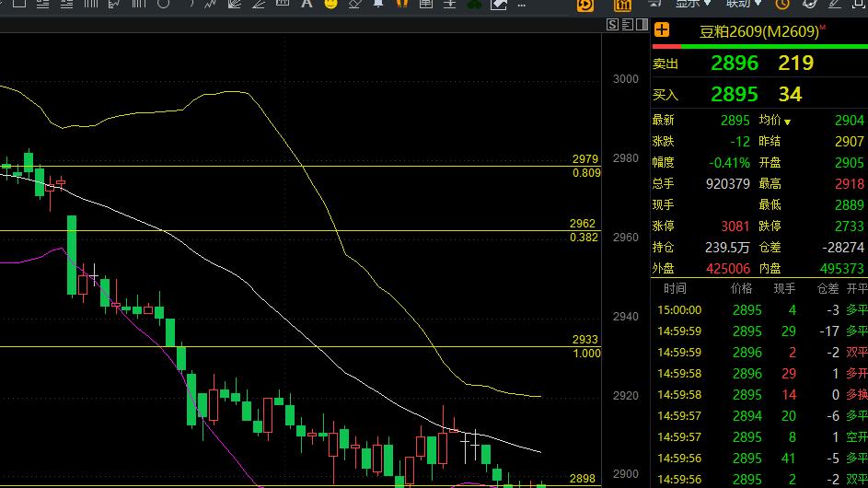The image size is (868, 488).
Task: Click the 跌停 value 2733
Action: pos(850,226)
